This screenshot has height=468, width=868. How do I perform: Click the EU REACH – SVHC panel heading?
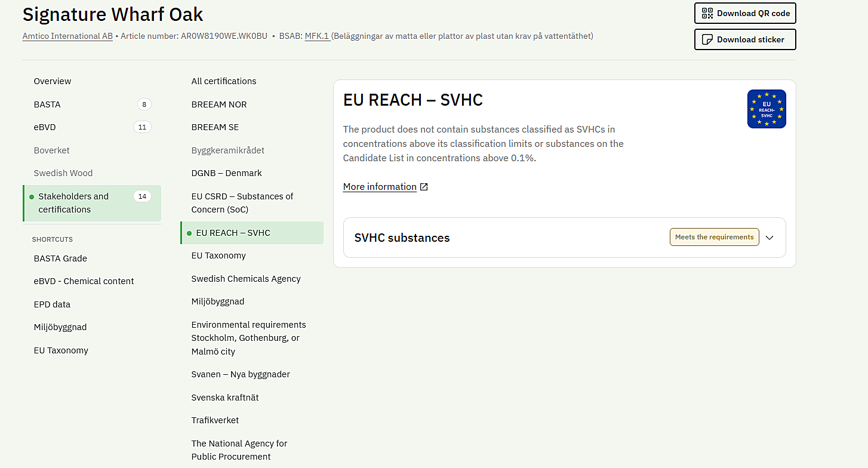pos(413,100)
